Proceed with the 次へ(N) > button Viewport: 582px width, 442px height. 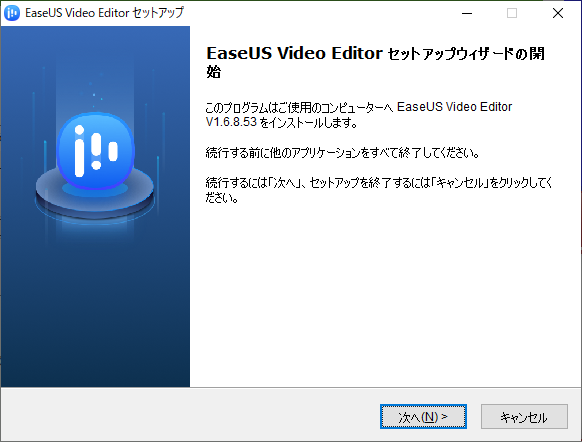pos(423,416)
